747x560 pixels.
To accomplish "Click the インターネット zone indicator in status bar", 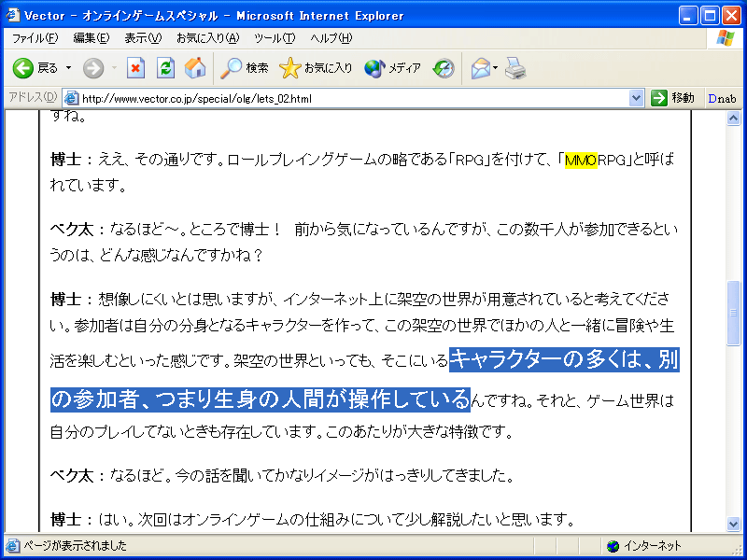I will click(644, 546).
